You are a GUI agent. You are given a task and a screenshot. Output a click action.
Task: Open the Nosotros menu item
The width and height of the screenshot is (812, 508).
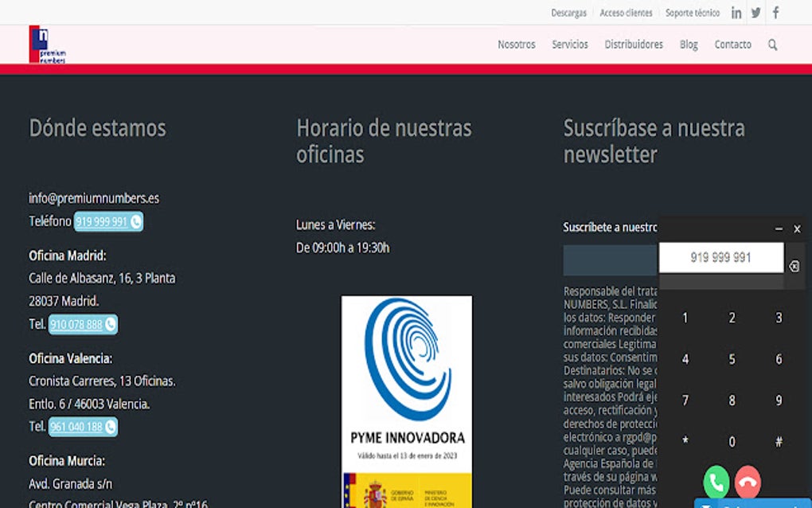pyautogui.click(x=516, y=45)
